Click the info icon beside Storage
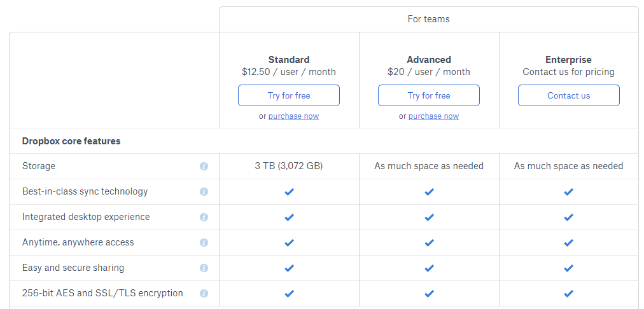Image resolution: width=644 pixels, height=309 pixels. pyautogui.click(x=204, y=166)
